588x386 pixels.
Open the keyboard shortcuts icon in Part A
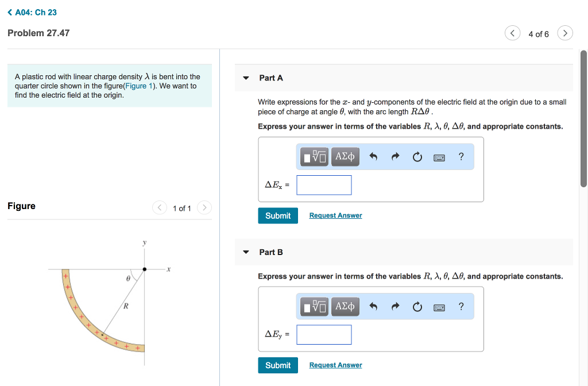(x=439, y=156)
